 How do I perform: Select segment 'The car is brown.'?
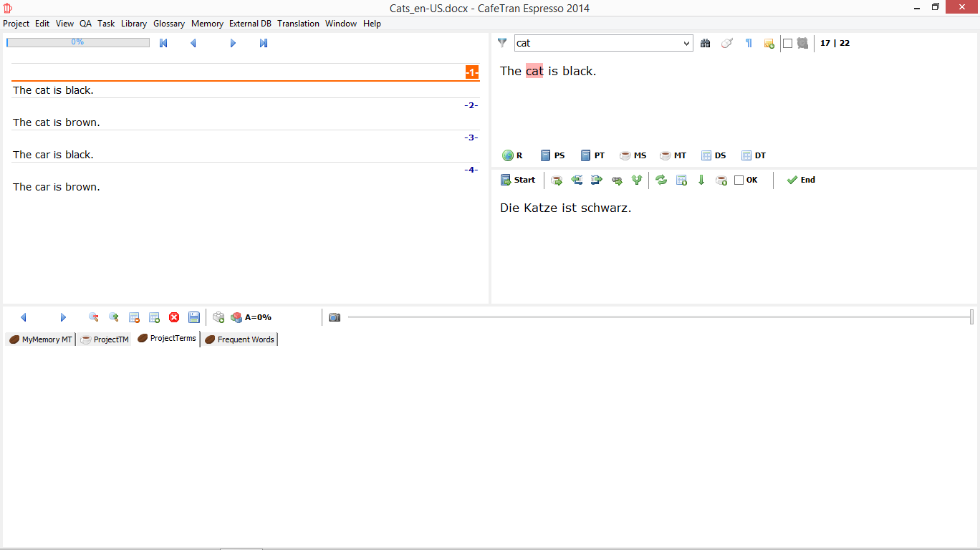[57, 187]
